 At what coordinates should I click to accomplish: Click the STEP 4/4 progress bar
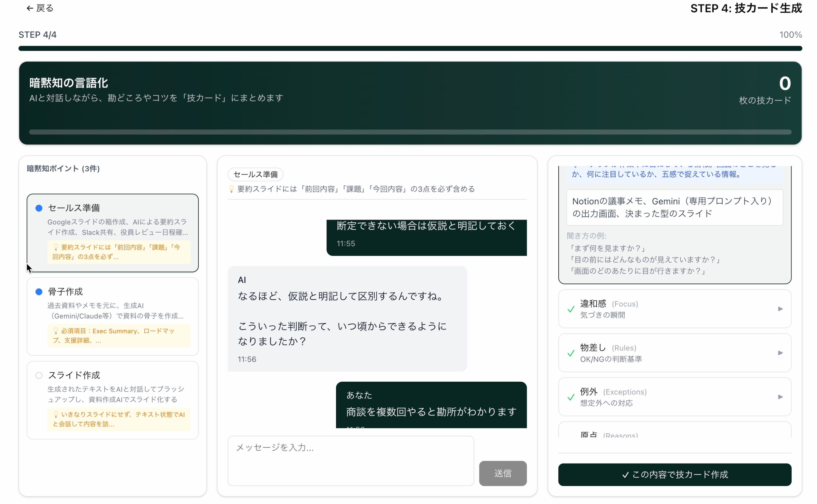coord(410,48)
